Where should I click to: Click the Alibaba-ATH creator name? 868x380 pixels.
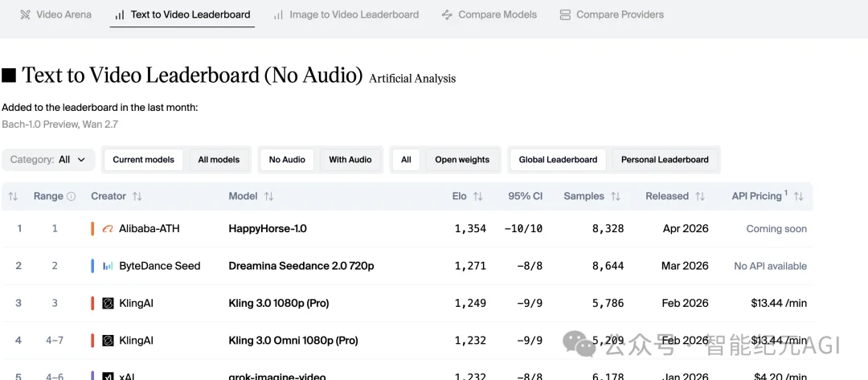point(149,228)
